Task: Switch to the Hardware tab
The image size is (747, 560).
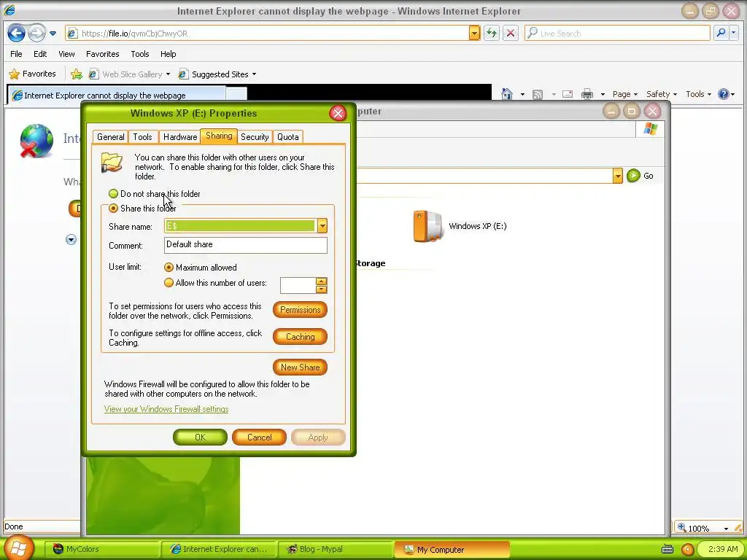Action: 180,137
